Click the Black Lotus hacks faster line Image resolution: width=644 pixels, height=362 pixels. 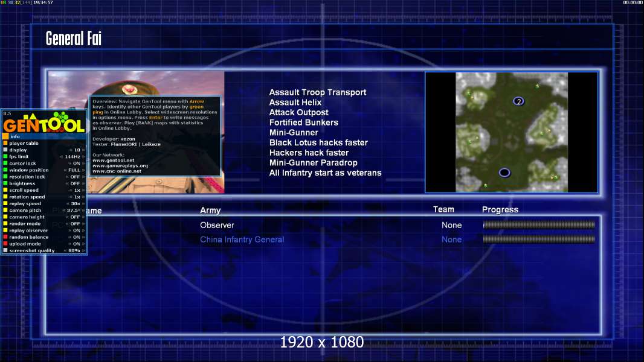click(x=318, y=142)
